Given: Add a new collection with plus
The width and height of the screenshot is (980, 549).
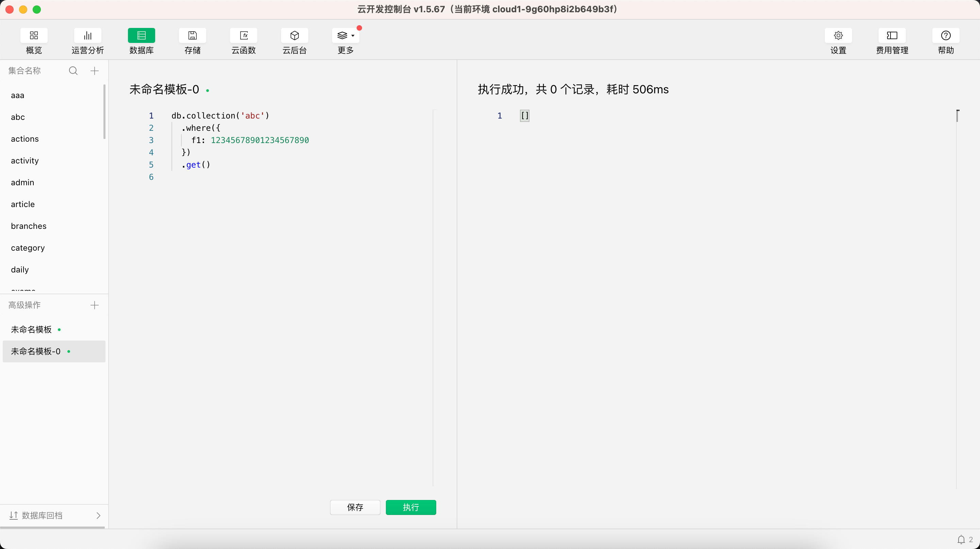Looking at the screenshot, I should click(x=94, y=71).
